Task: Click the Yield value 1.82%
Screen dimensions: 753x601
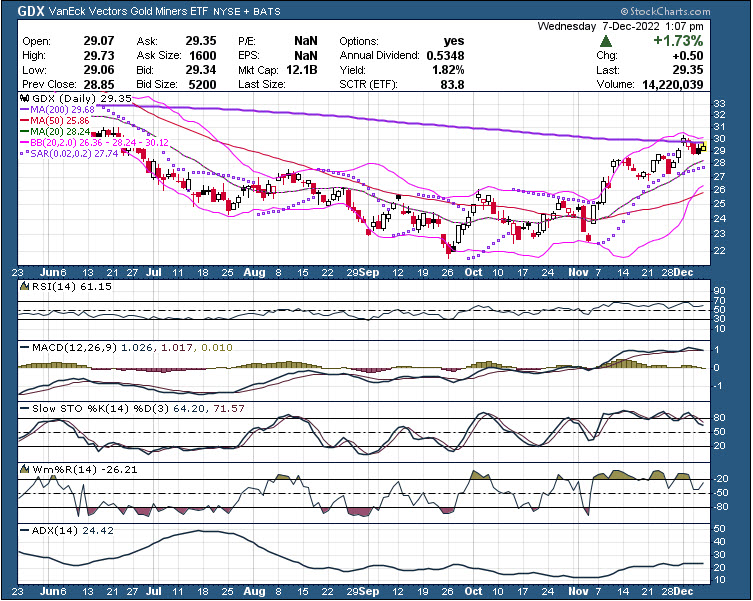Action: pyautogui.click(x=448, y=70)
